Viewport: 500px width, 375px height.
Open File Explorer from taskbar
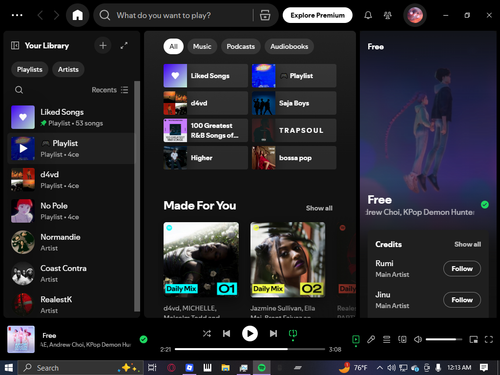226,368
